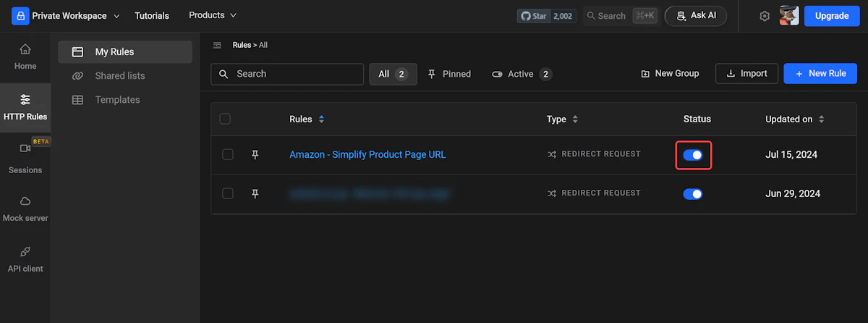
Task: Switch to the Pinned filter tab
Action: pyautogui.click(x=449, y=74)
